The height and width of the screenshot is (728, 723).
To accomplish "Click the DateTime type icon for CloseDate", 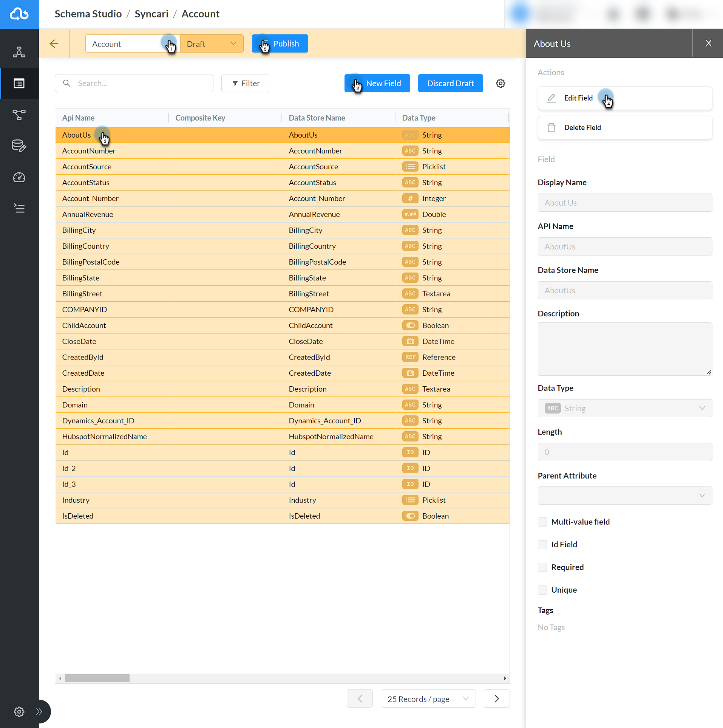I will coord(410,341).
